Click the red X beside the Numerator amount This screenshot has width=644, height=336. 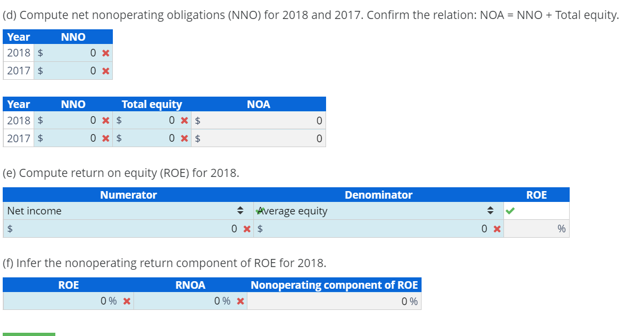(x=247, y=229)
